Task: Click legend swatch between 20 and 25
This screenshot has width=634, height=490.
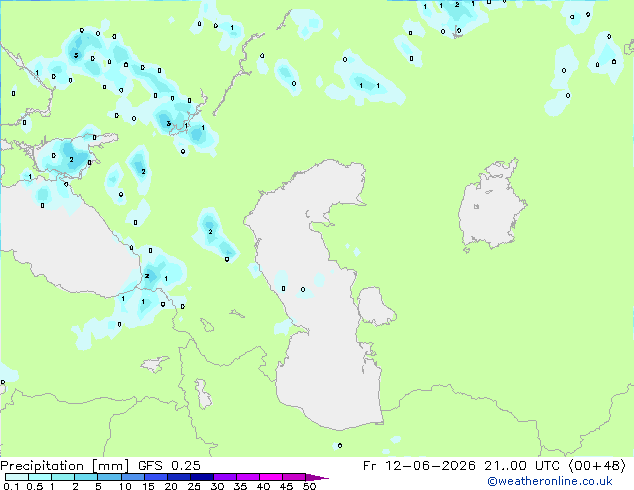Action: point(179,477)
